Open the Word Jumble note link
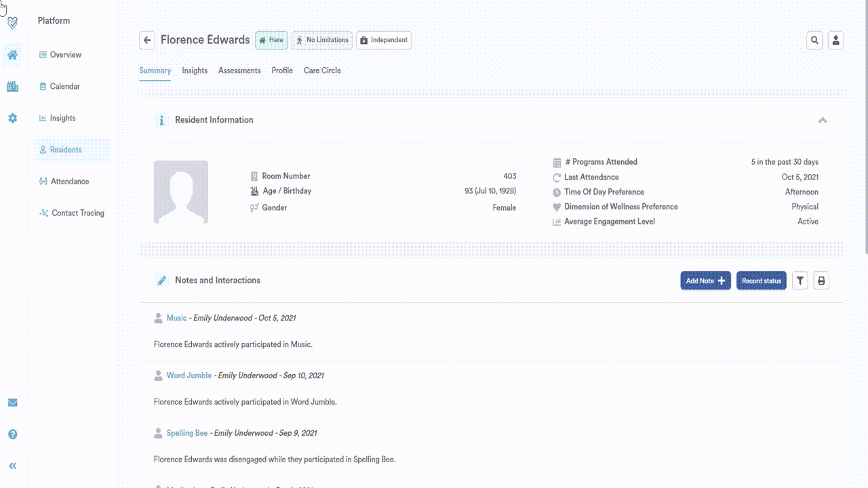 click(189, 375)
